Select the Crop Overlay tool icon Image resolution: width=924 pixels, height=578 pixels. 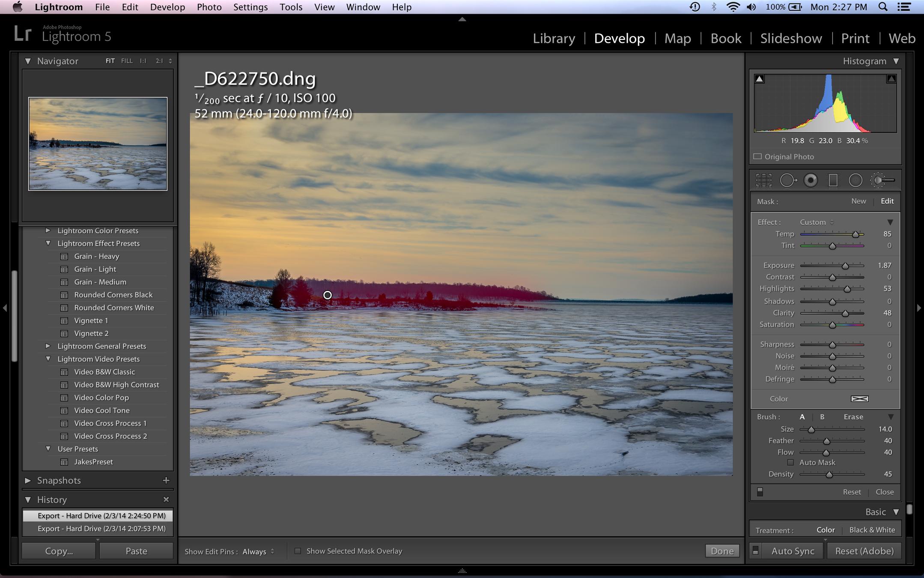coord(763,180)
